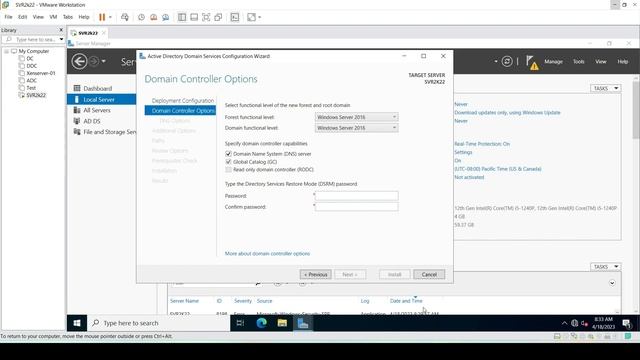Click Send Ctrl+Alt+Del icon in VMware toolbar
Screen dimensions: 640x360
pos(125,17)
